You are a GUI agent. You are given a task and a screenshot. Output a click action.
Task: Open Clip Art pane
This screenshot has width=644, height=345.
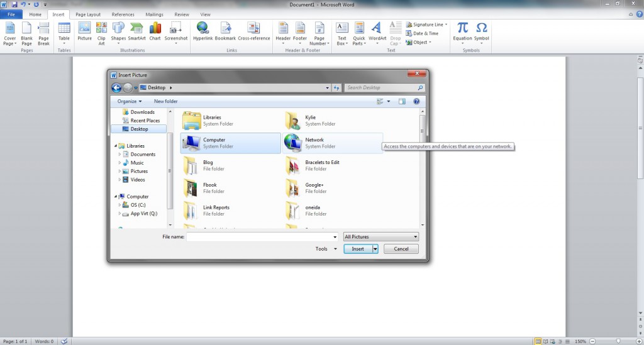pos(101,34)
